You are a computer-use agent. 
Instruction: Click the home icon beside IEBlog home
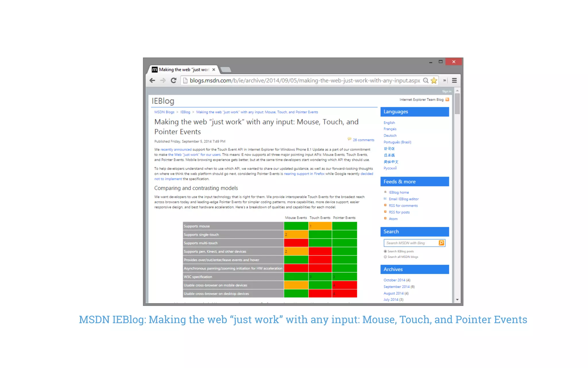(385, 192)
